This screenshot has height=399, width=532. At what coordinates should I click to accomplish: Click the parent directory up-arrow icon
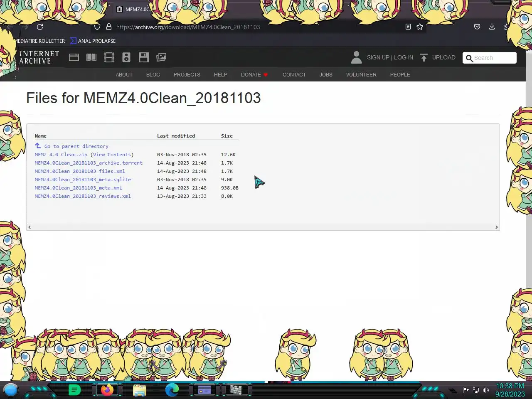[x=38, y=145]
